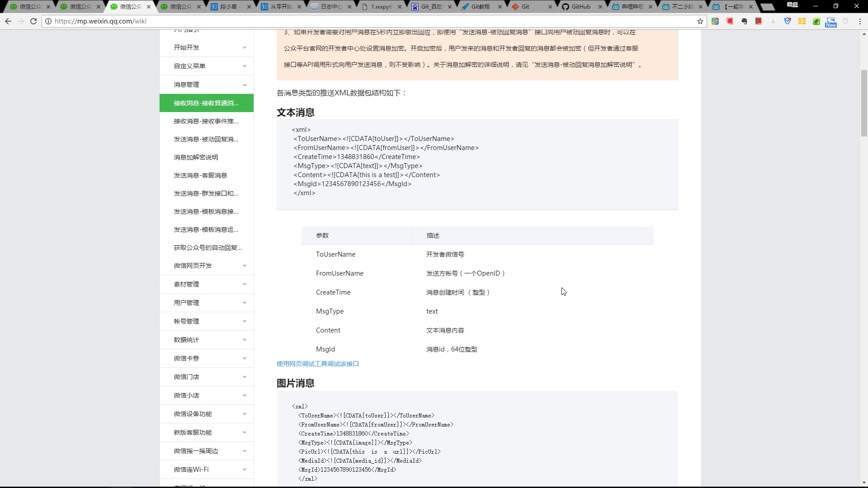Open the gray McAfee shield extension

845,21
